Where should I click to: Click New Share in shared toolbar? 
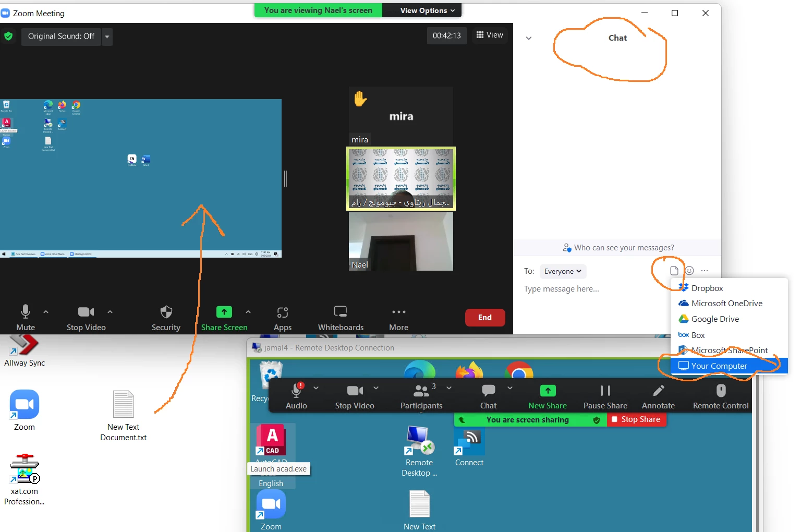point(548,396)
